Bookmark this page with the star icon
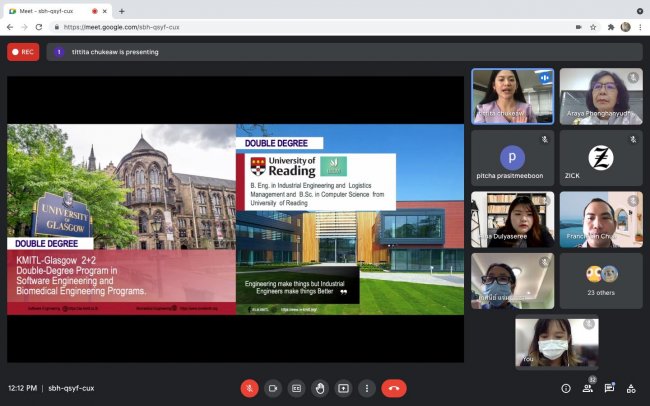The width and height of the screenshot is (650, 406). point(593,27)
